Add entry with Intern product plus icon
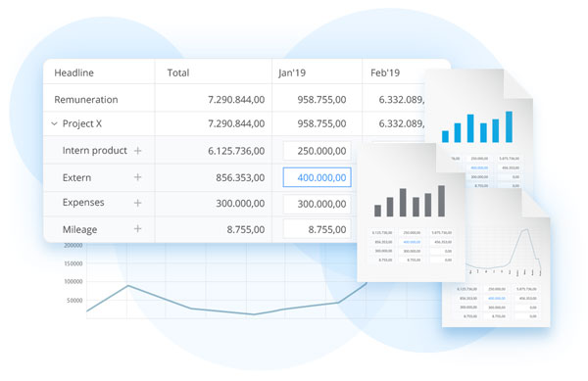 click(x=137, y=151)
